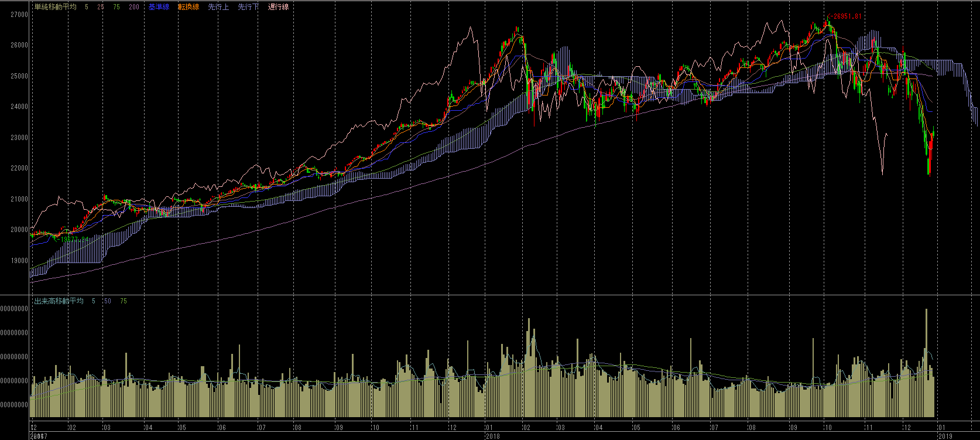Click the 先行下 legend label
The image size is (980, 440).
pos(248,7)
